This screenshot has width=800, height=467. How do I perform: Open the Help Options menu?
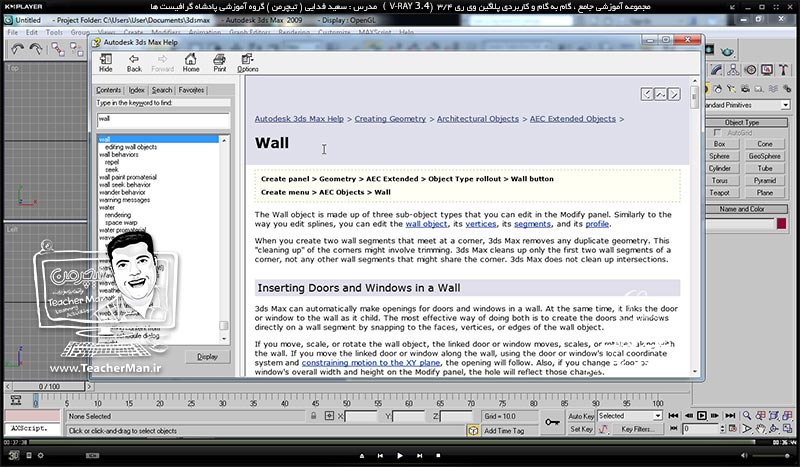click(x=247, y=63)
